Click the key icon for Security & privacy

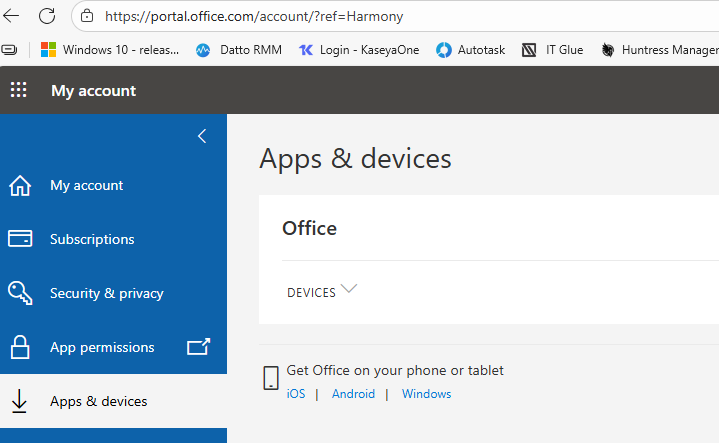20,293
